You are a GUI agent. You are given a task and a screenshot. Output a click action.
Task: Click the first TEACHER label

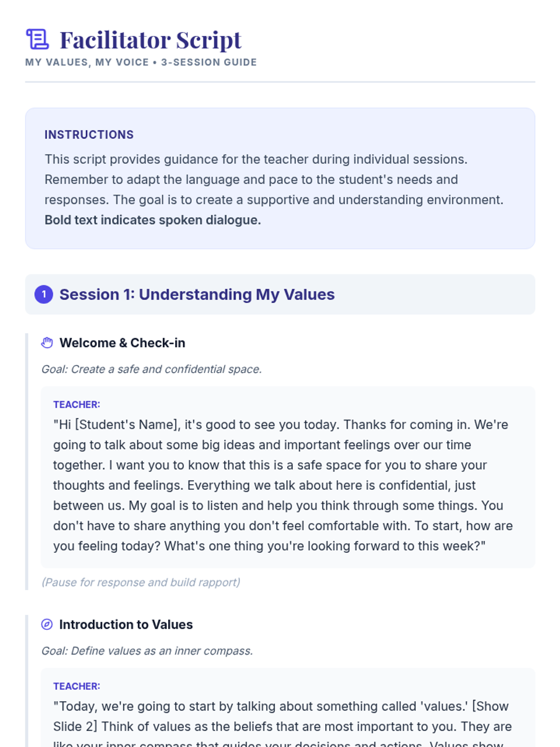(x=77, y=404)
